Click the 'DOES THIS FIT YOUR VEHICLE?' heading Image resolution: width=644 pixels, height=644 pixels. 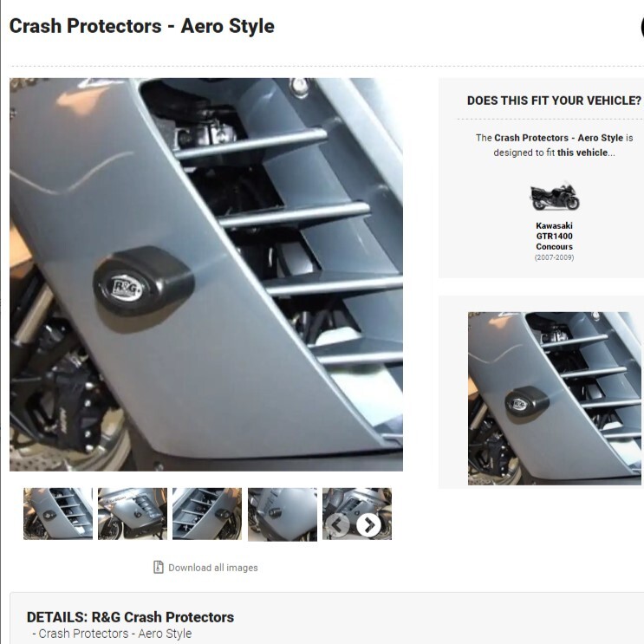[554, 101]
